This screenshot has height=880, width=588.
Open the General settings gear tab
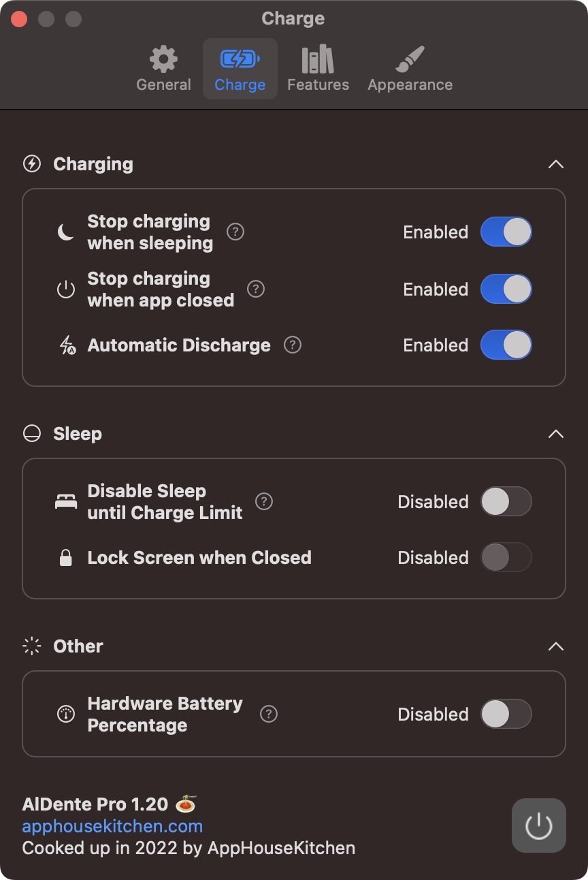click(163, 69)
